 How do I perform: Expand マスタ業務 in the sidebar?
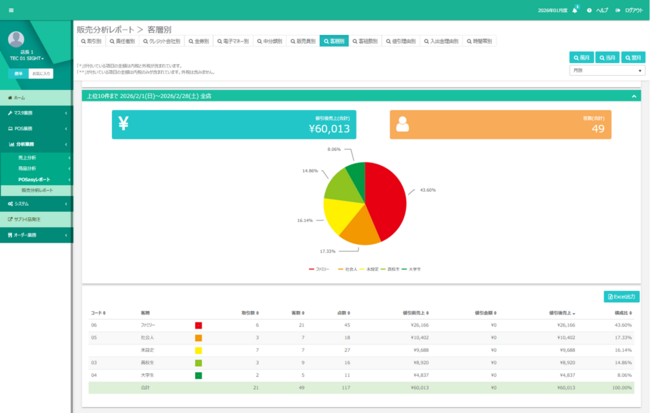pos(28,113)
